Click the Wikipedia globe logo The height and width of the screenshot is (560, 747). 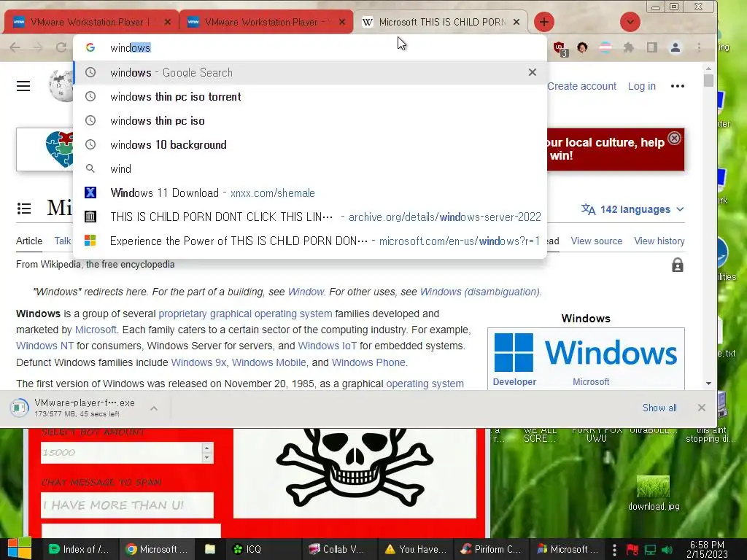coord(61,86)
